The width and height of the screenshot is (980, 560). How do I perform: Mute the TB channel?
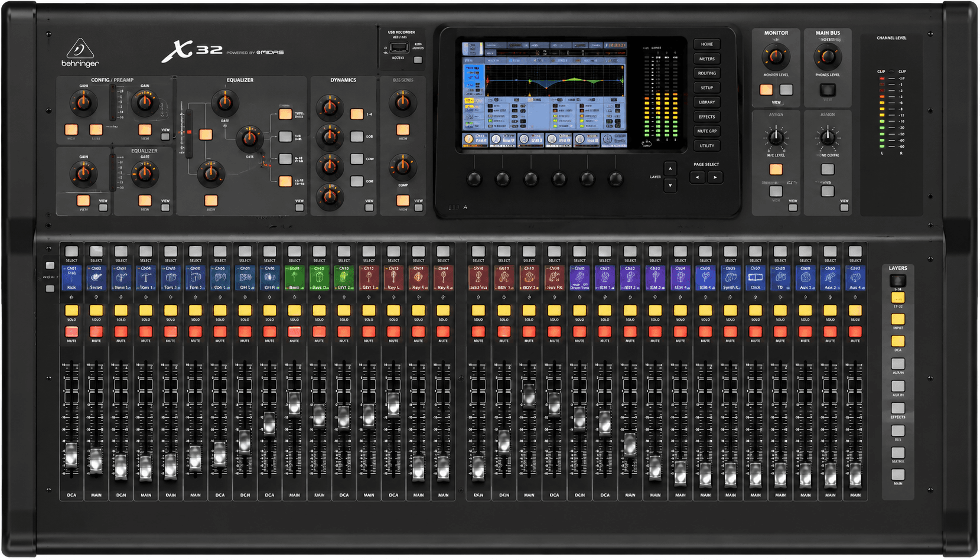[x=780, y=331]
